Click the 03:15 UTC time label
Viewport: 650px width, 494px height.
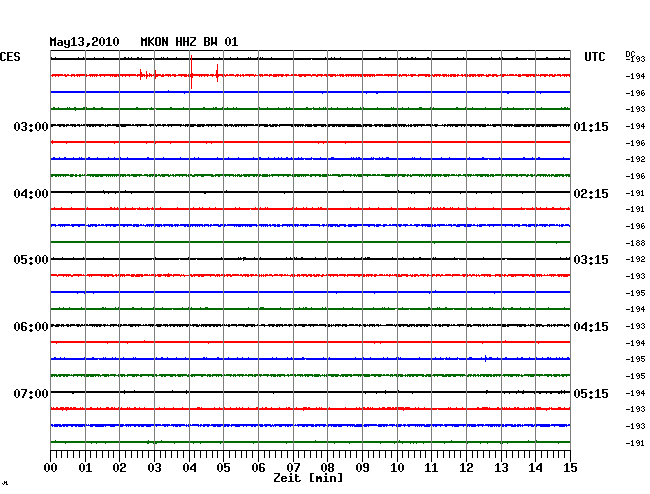(x=591, y=260)
